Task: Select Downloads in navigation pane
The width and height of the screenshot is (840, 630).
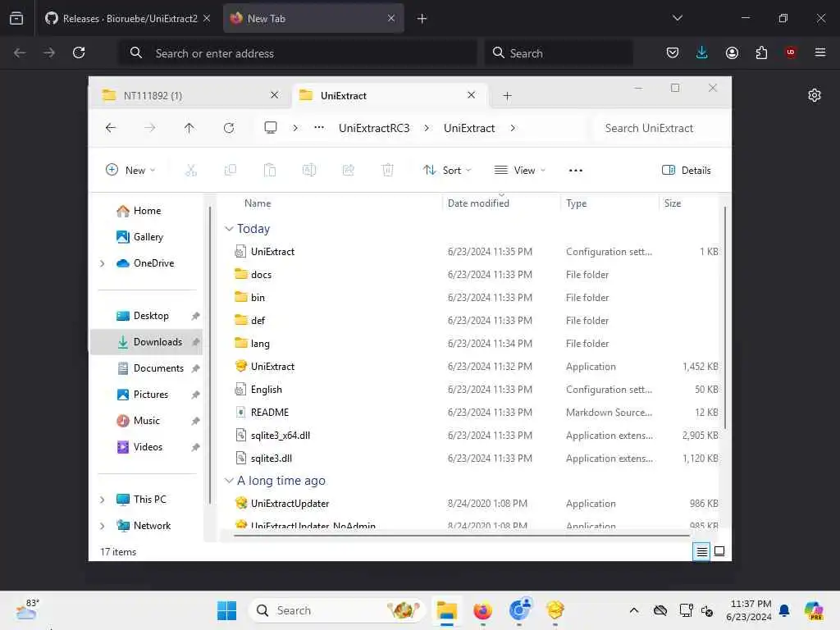Action: click(x=146, y=342)
